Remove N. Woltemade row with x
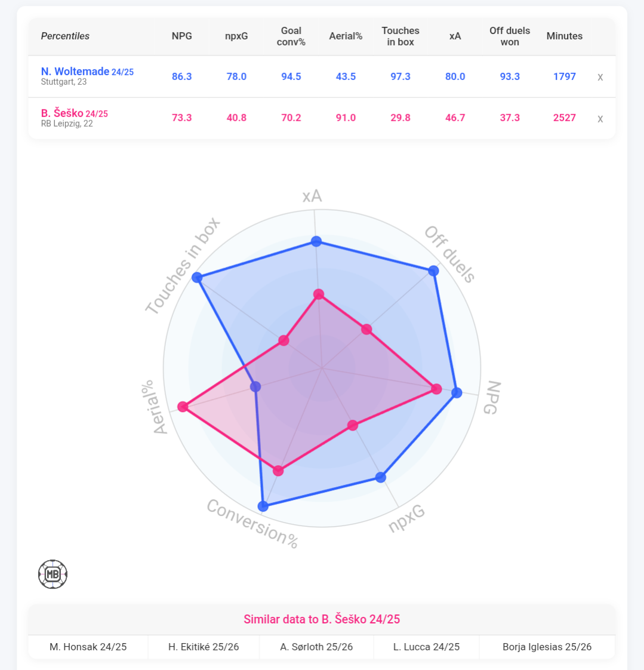Image resolution: width=644 pixels, height=670 pixels. click(x=600, y=78)
